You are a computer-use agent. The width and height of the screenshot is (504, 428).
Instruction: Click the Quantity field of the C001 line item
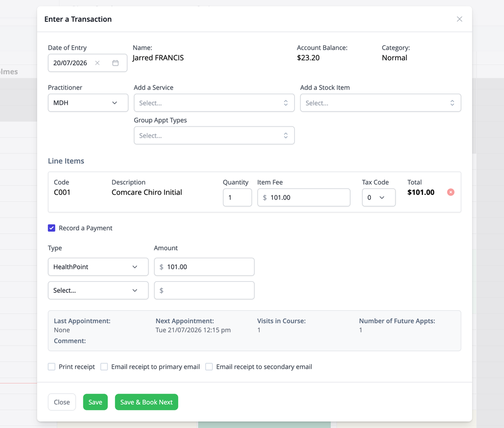pos(237,198)
